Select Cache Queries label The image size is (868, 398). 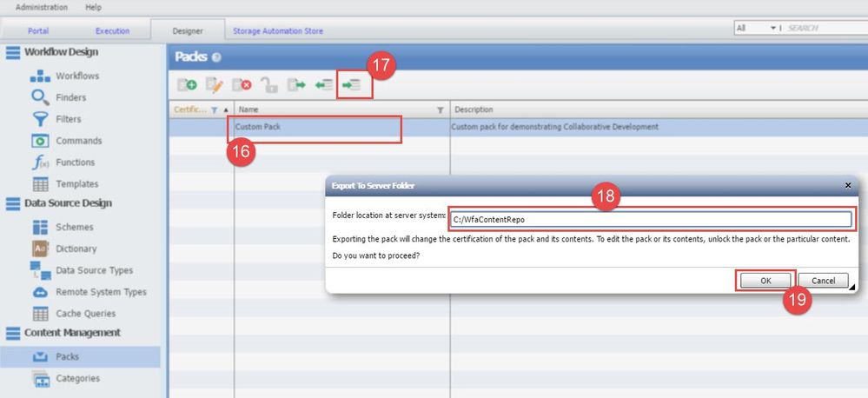85,314
